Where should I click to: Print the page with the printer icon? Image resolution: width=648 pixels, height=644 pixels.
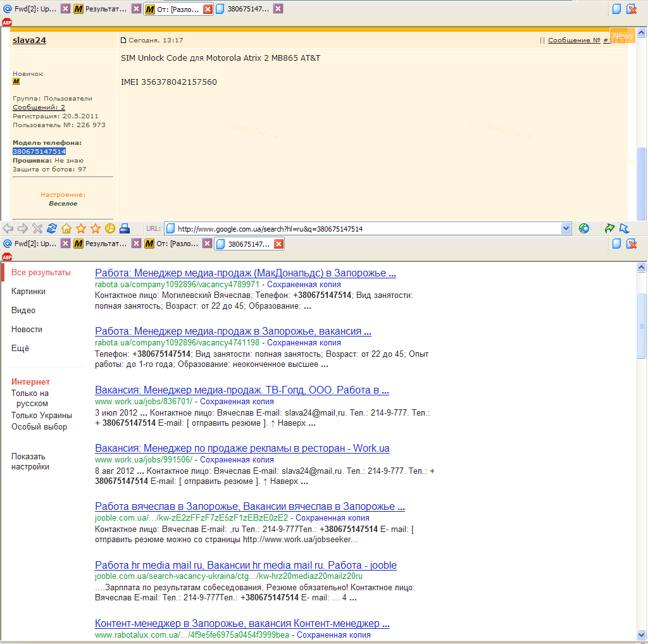(x=125, y=228)
